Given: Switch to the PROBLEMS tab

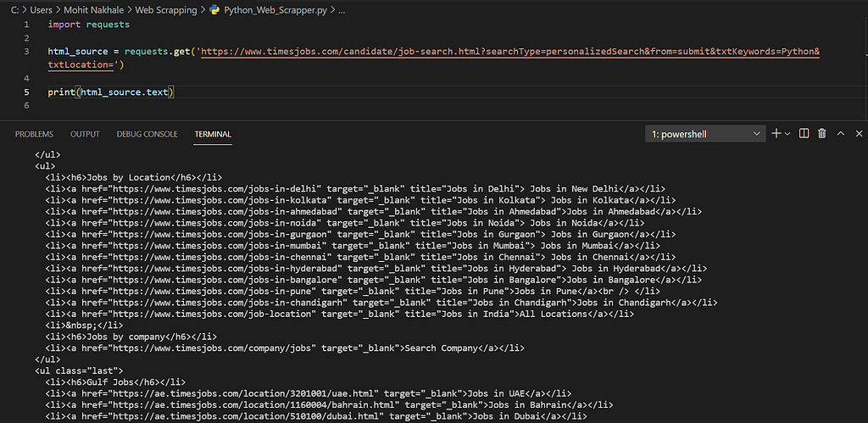Looking at the screenshot, I should 34,134.
